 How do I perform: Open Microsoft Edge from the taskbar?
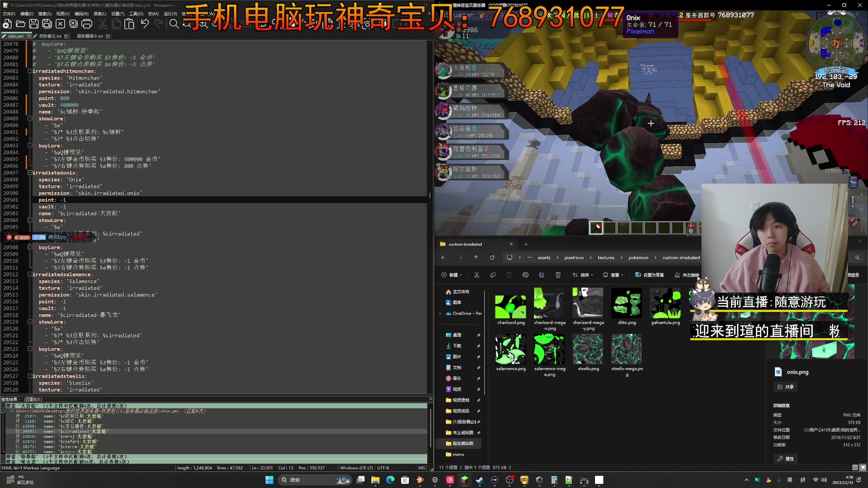click(x=390, y=480)
